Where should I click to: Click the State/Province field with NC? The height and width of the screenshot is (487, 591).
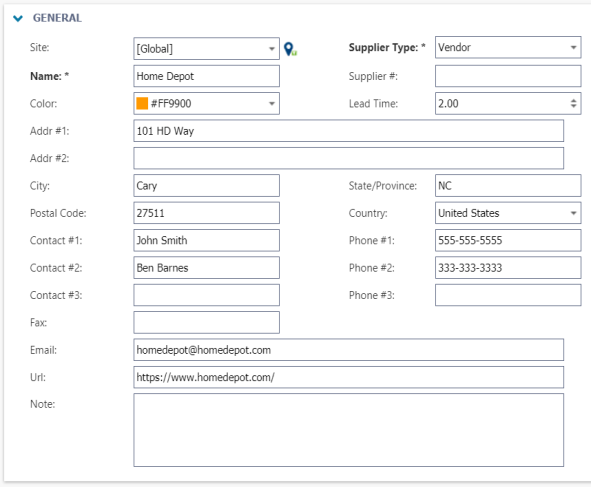coord(508,185)
